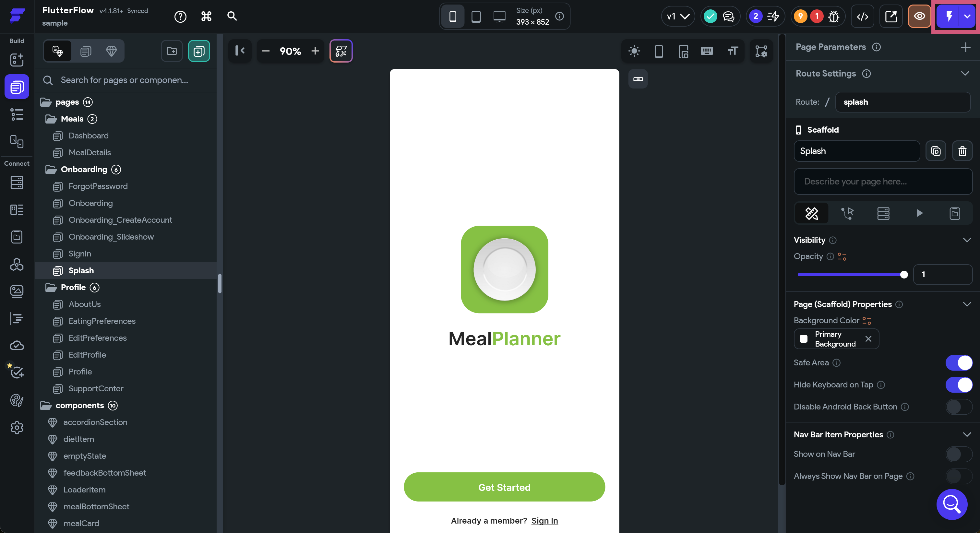Screen dimensions: 980x533
Task: Click the Sign In link on canvas
Action: tap(544, 521)
